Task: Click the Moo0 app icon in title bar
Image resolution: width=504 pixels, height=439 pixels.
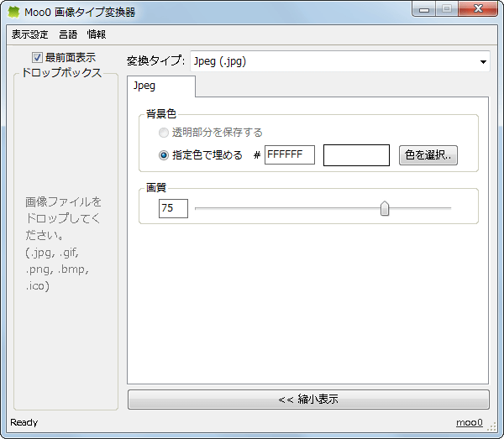Action: tap(13, 13)
